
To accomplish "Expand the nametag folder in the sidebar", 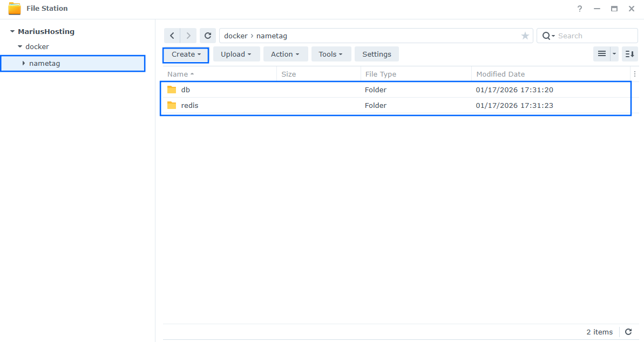I will click(x=24, y=63).
